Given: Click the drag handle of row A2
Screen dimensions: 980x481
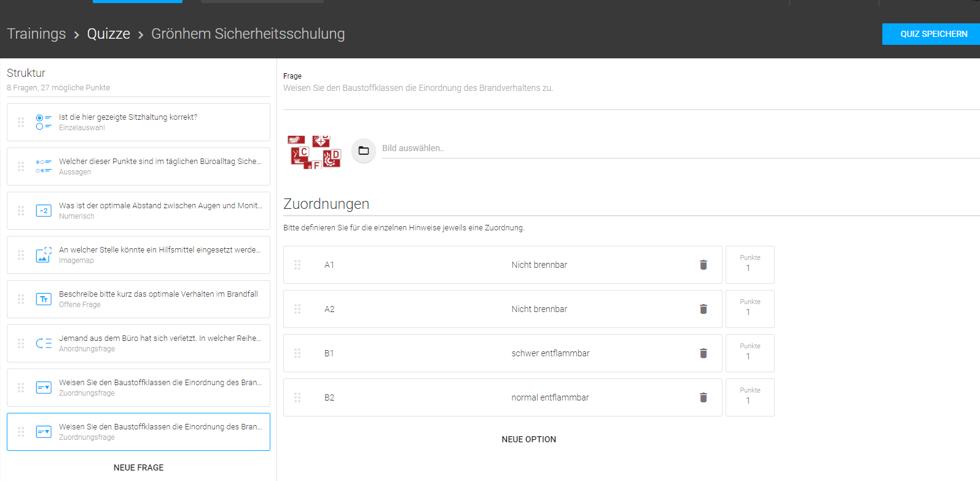Looking at the screenshot, I should coord(297,309).
